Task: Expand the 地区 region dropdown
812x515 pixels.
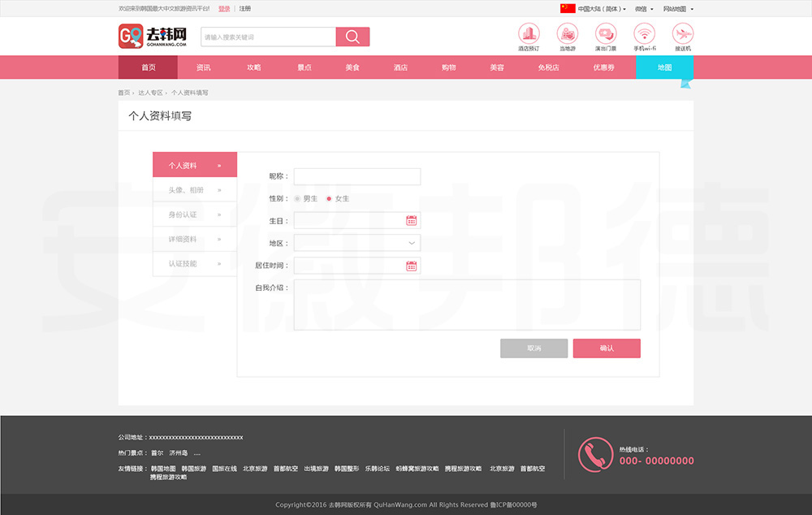Action: tap(357, 243)
